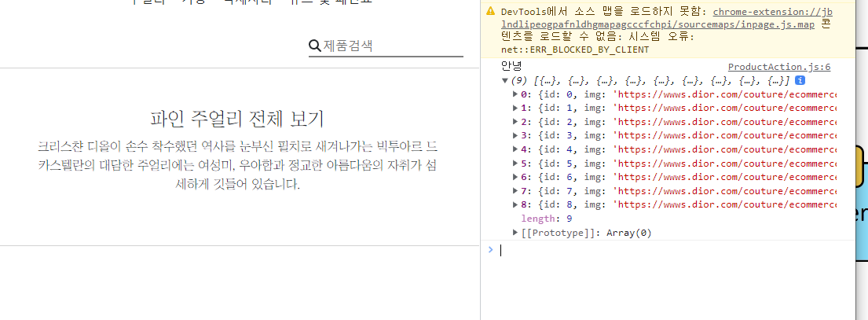Screen dimensions: 868x320
Task: Click the heading 파인 주얼리 전체 보기
Action: click(x=237, y=119)
